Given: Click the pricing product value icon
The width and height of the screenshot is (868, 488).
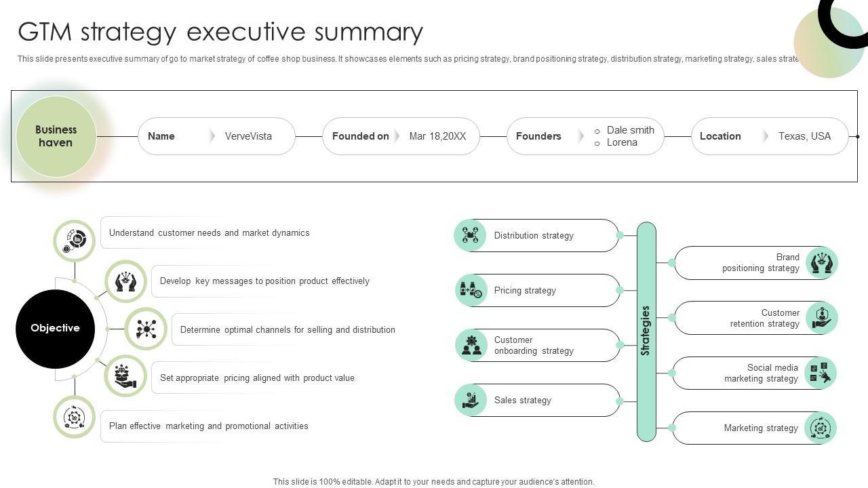Looking at the screenshot, I should (x=125, y=376).
